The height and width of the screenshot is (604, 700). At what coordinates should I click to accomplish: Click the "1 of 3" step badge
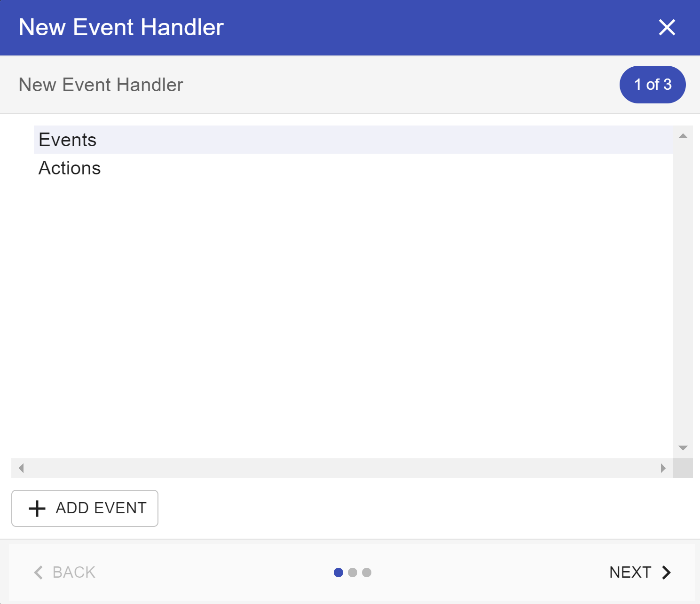click(652, 85)
